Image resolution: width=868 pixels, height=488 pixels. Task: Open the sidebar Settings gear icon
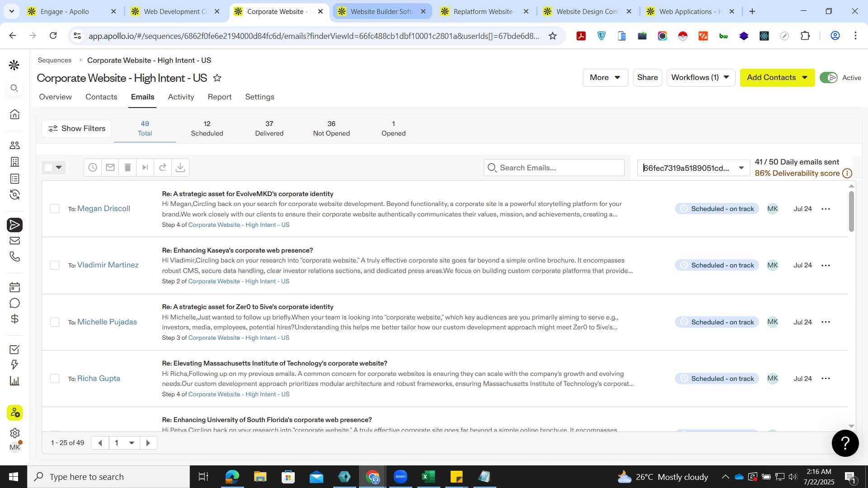click(14, 433)
